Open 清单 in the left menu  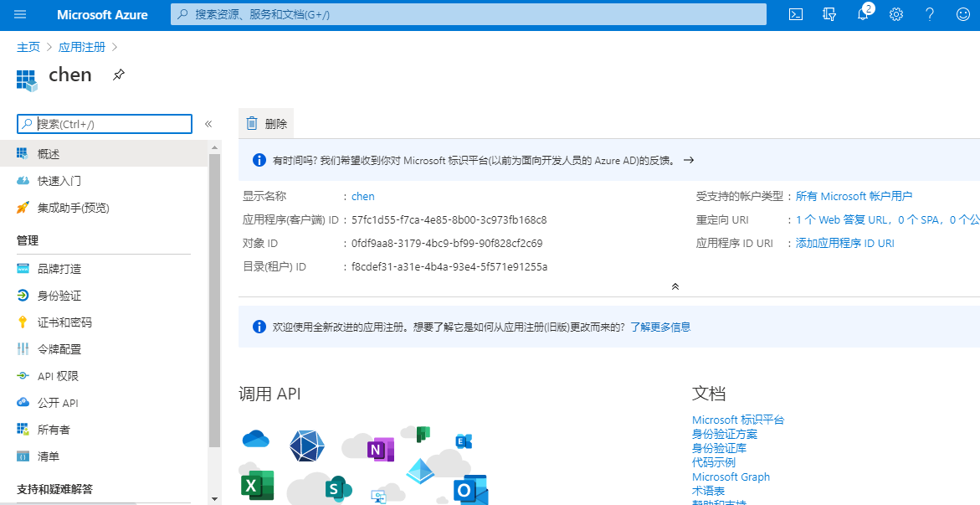tap(104, 457)
